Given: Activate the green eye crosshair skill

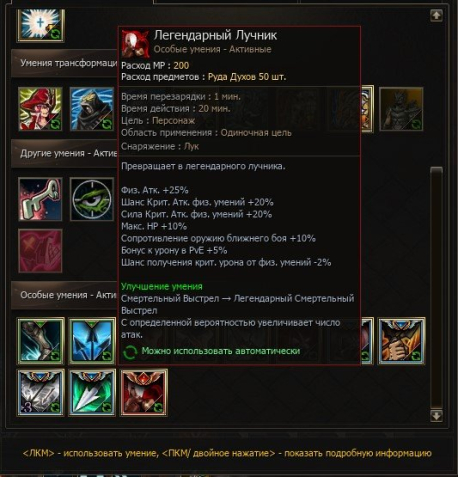Looking at the screenshot, I should pos(92,199).
